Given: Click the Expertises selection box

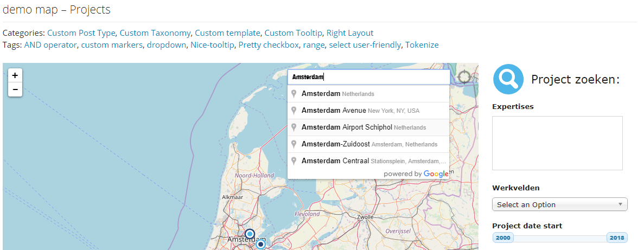Looking at the screenshot, I should coord(557,143).
